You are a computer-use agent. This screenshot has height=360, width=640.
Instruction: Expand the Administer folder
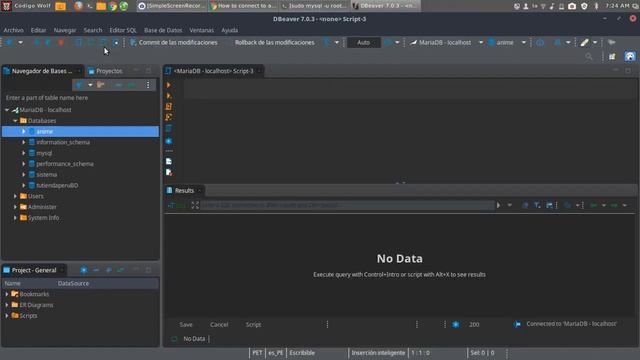pyautogui.click(x=15, y=207)
